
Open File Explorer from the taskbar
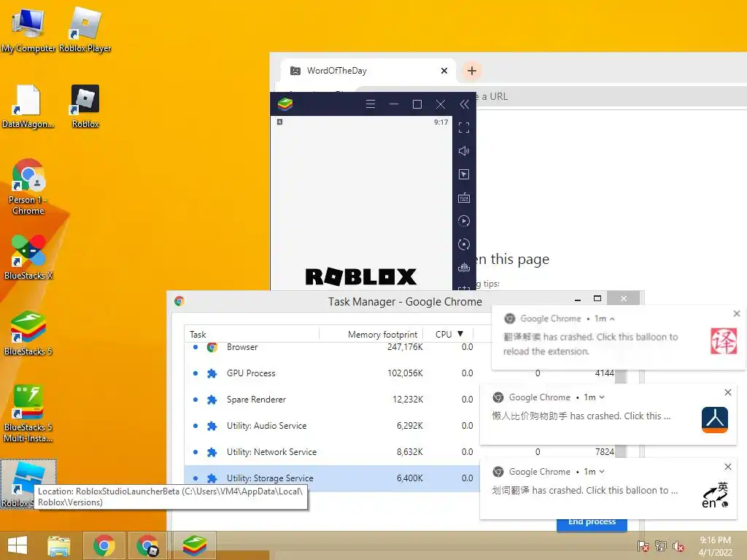tap(58, 545)
